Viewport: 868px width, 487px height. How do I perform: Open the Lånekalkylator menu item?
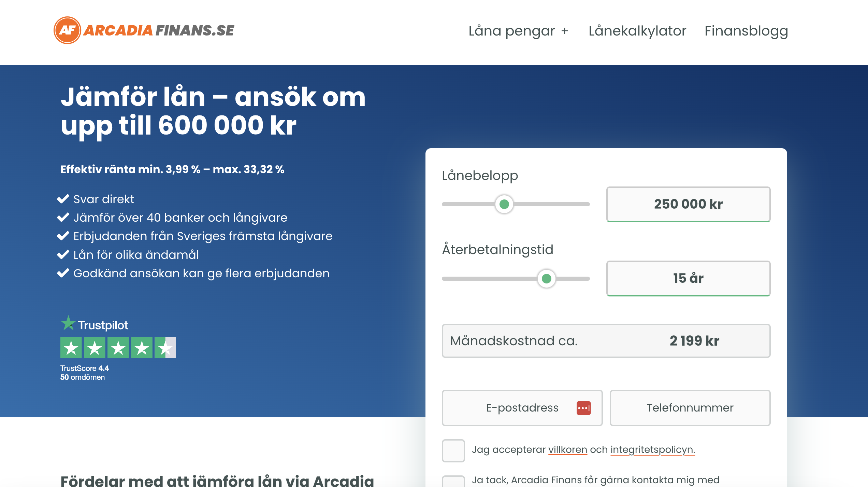(637, 31)
